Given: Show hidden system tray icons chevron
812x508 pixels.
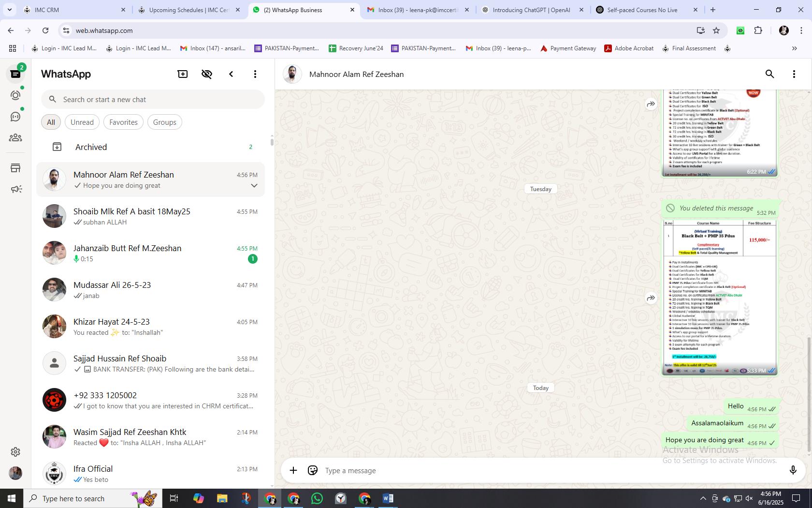Looking at the screenshot, I should pyautogui.click(x=703, y=498).
